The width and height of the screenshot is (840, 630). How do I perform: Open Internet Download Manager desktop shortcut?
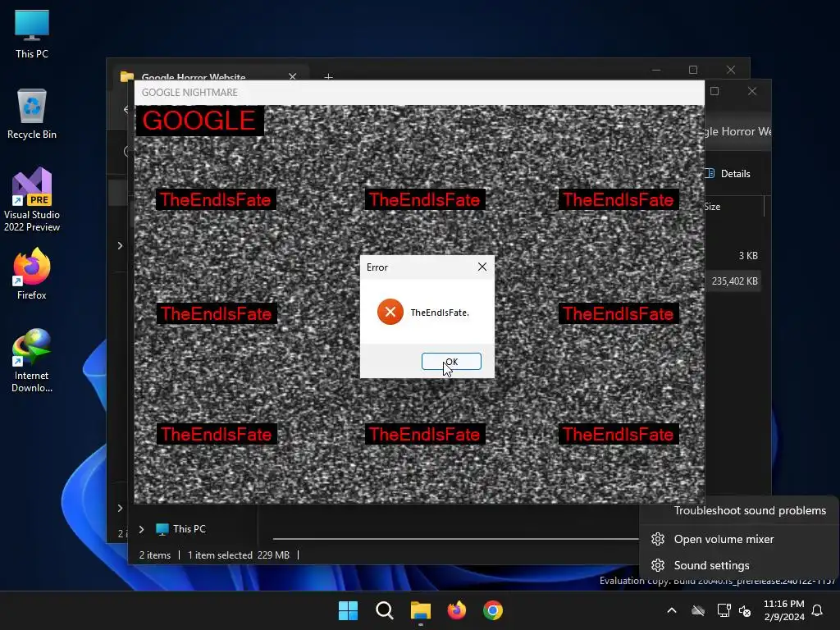32,361
